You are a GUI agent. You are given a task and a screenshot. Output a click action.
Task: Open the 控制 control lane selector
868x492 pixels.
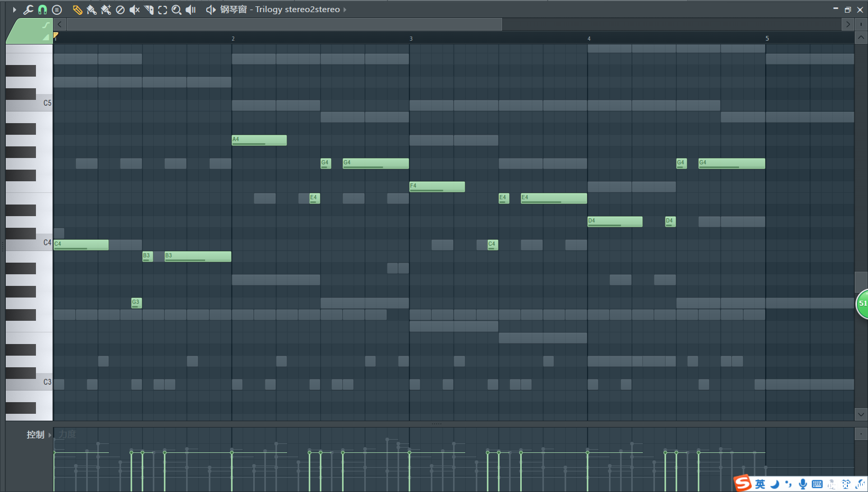39,434
